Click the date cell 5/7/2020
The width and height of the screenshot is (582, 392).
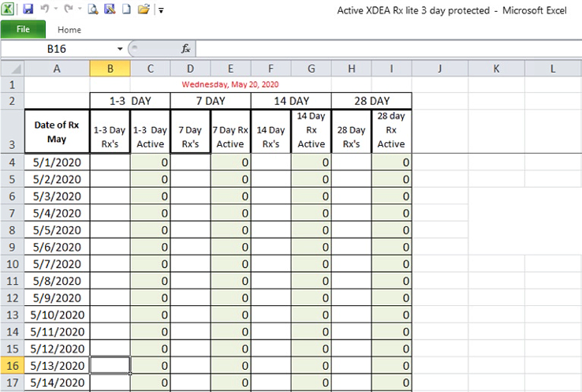point(57,264)
